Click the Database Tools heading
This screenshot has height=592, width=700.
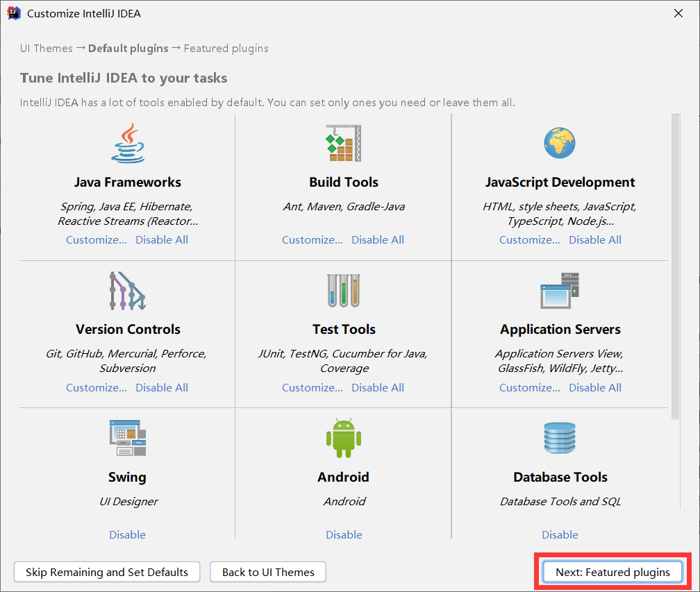pos(560,477)
